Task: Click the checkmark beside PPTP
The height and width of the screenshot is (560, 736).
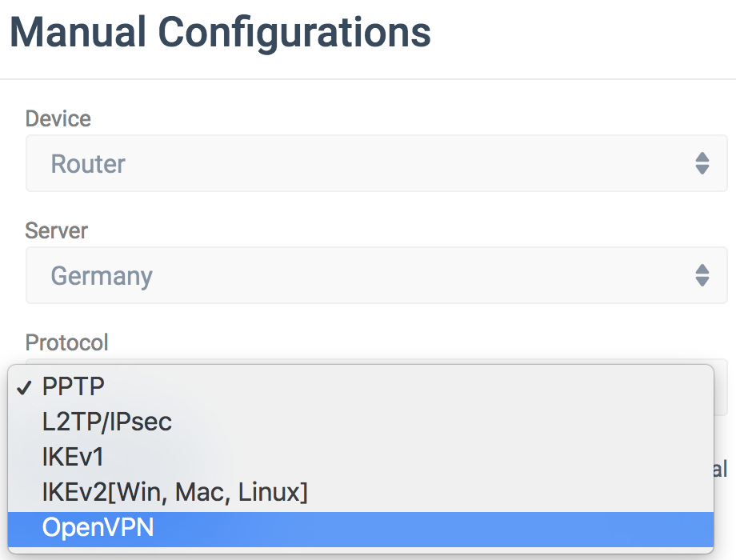Action: 24,387
